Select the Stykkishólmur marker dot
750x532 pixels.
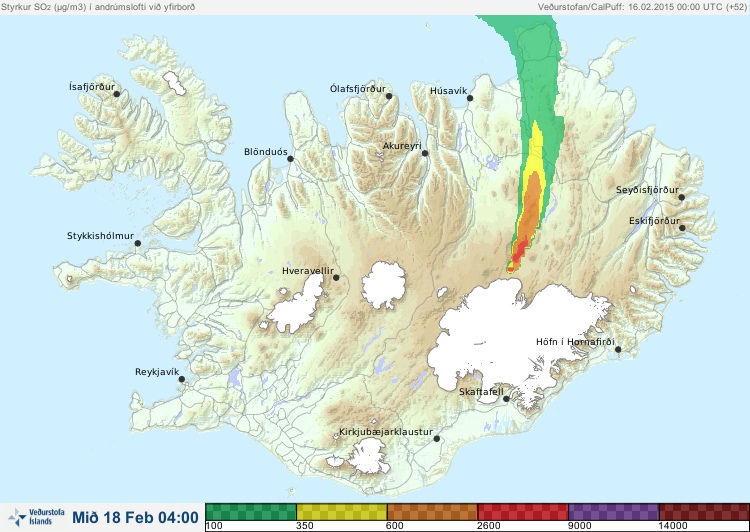[x=138, y=244]
